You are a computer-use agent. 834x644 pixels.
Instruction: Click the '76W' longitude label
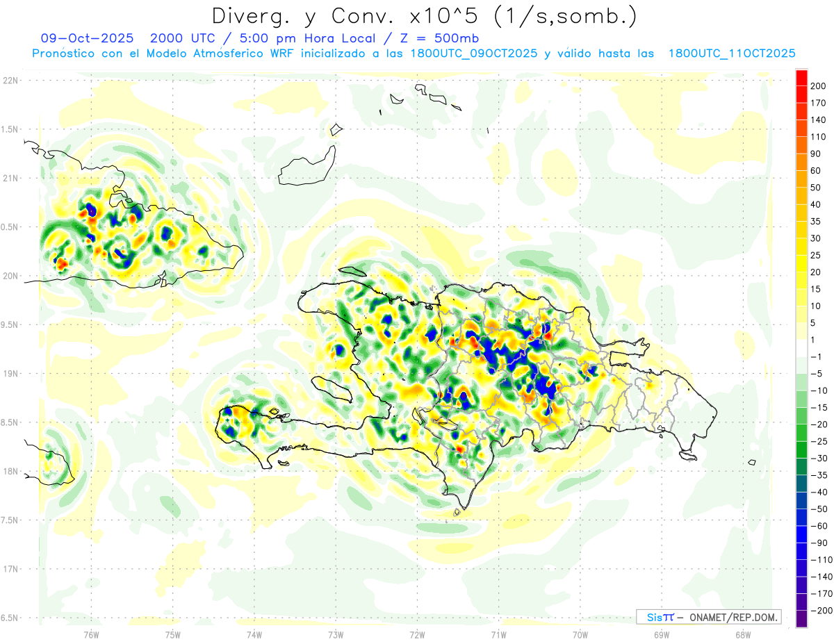(x=91, y=635)
